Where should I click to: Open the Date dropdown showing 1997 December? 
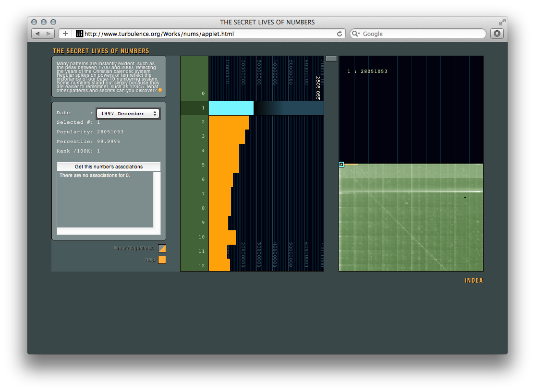(128, 113)
